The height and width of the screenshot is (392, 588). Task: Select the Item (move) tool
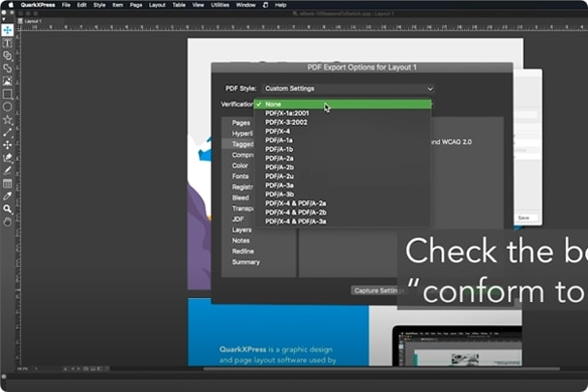pyautogui.click(x=7, y=30)
